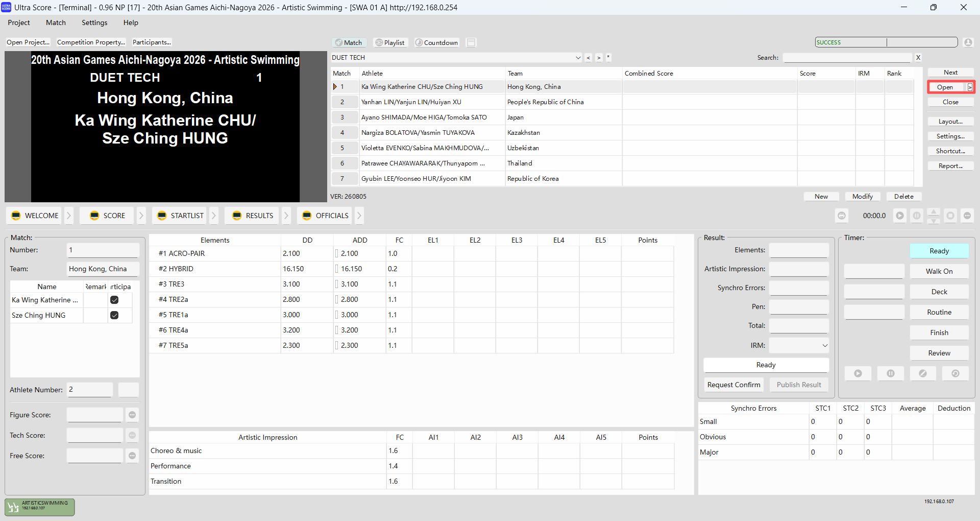Click play icon in the Timer panel
980x521 pixels.
coord(858,373)
